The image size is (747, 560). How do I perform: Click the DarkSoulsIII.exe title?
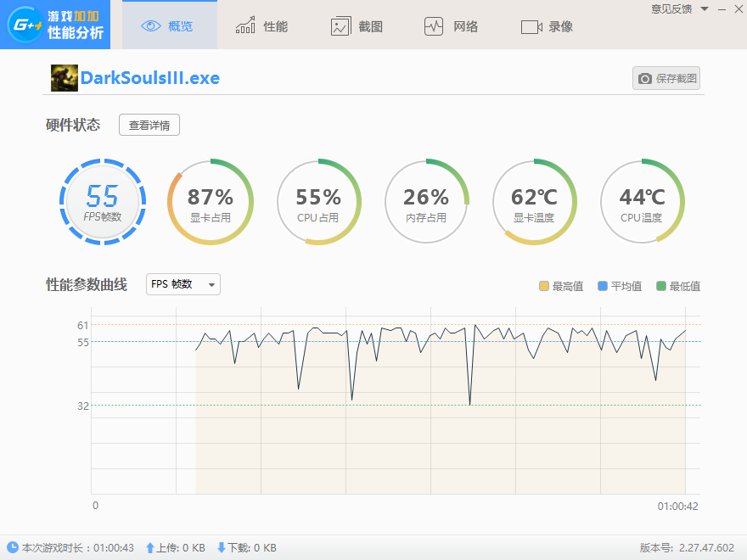tap(150, 78)
